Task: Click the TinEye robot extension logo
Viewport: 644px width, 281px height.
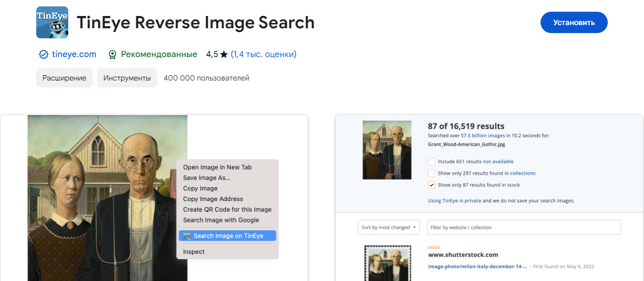Action: (52, 22)
